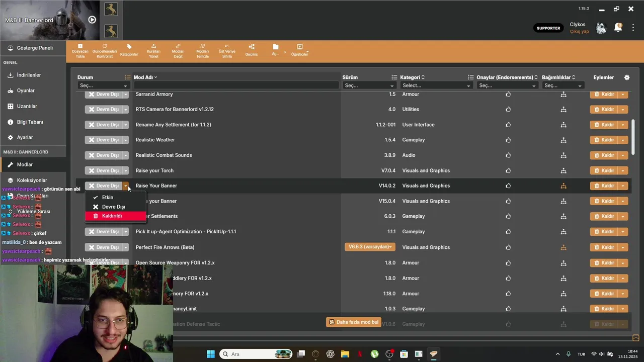Open the orange dependencies icon for Raise Your Banner
Image resolution: width=644 pixels, height=362 pixels.
(x=563, y=186)
